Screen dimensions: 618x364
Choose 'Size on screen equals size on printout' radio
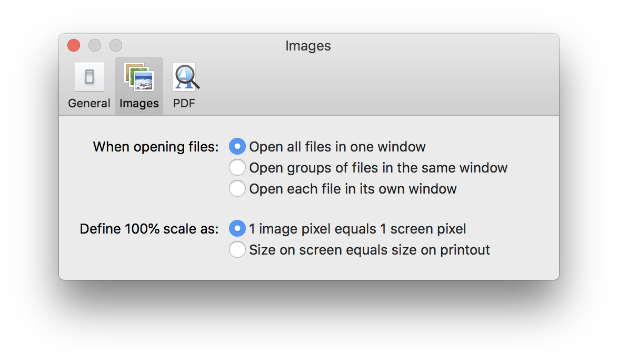(x=237, y=250)
